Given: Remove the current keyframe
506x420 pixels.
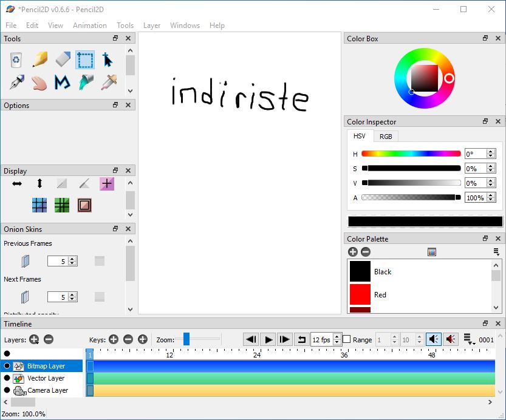Looking at the screenshot, I should [128, 339].
